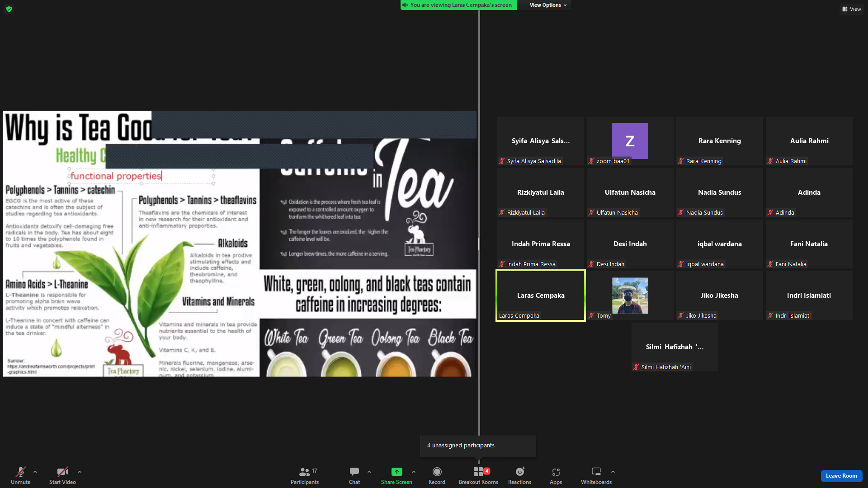Screen dimensions: 868x488
Task: Select Tomy's video tile with photo
Action: tap(630, 296)
